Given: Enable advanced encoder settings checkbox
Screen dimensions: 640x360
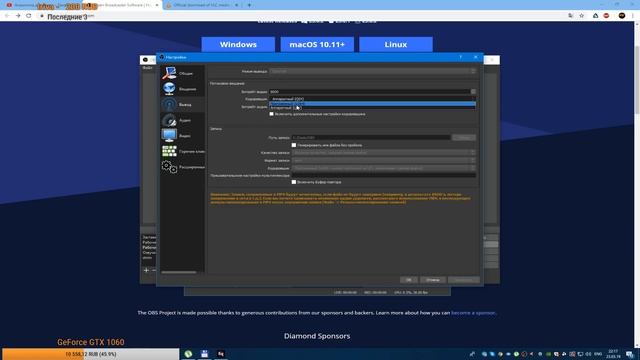Looking at the screenshot, I should 271,114.
